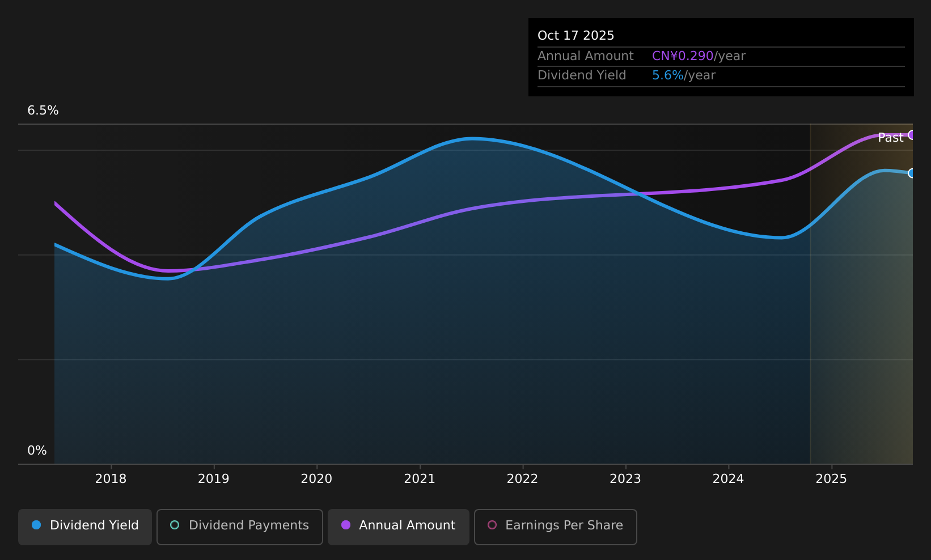Click the 2019 axis label
Screen dimensions: 931x560
[214, 479]
